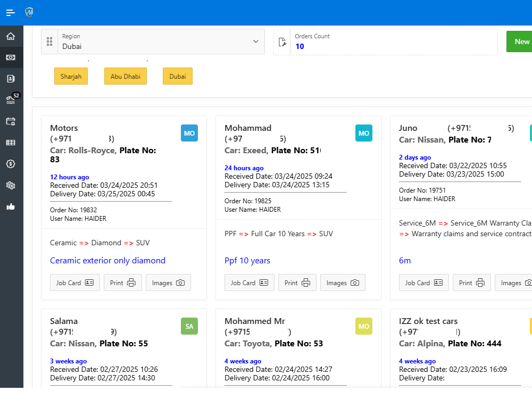Click 'Received Date: 02/27/2025 10:26' text
The width and height of the screenshot is (532, 399).
(x=104, y=370)
